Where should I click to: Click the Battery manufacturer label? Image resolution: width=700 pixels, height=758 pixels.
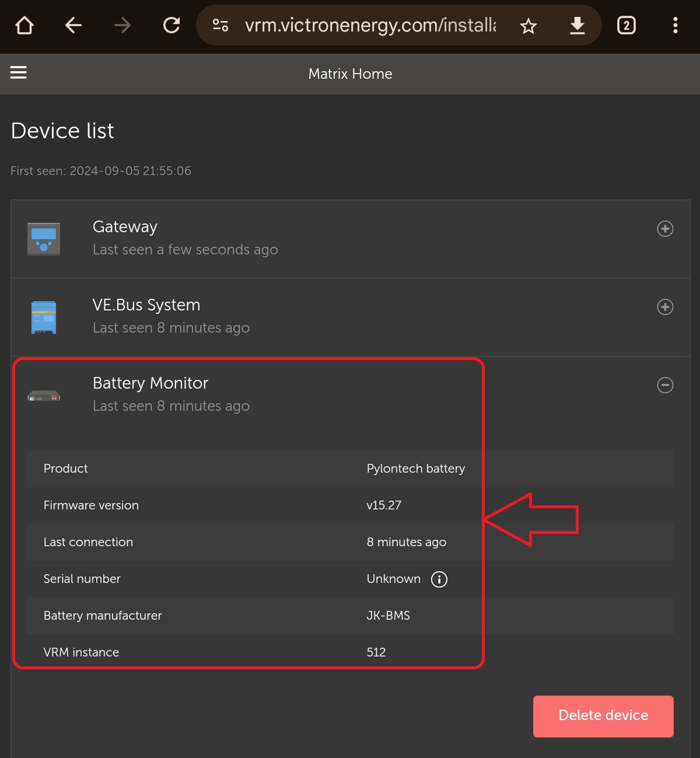coord(103,616)
